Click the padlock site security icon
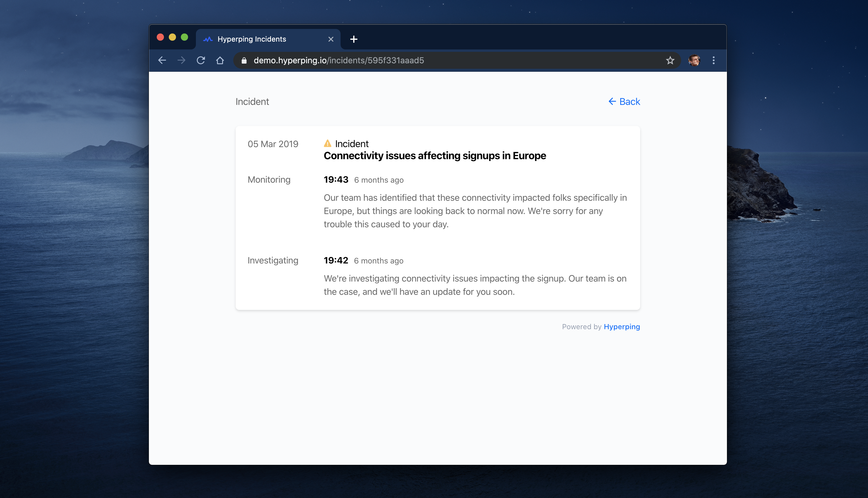The image size is (868, 498). tap(244, 61)
